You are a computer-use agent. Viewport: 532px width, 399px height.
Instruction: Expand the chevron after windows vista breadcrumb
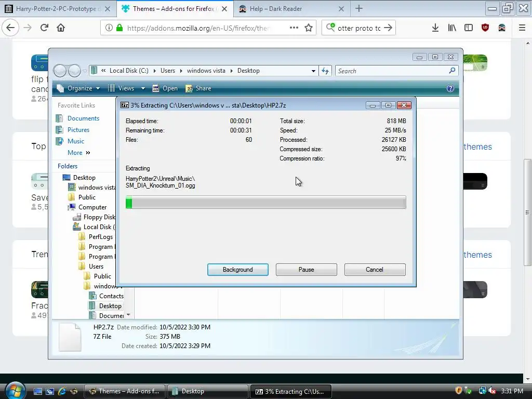[x=231, y=71]
